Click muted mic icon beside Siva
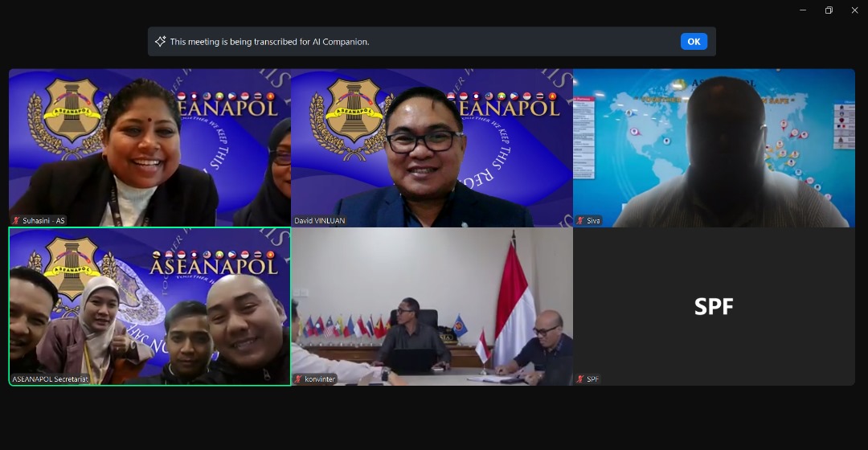 click(x=580, y=220)
